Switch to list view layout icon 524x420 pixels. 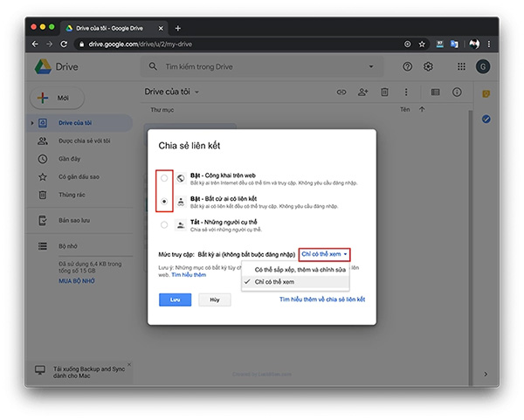[x=436, y=92]
